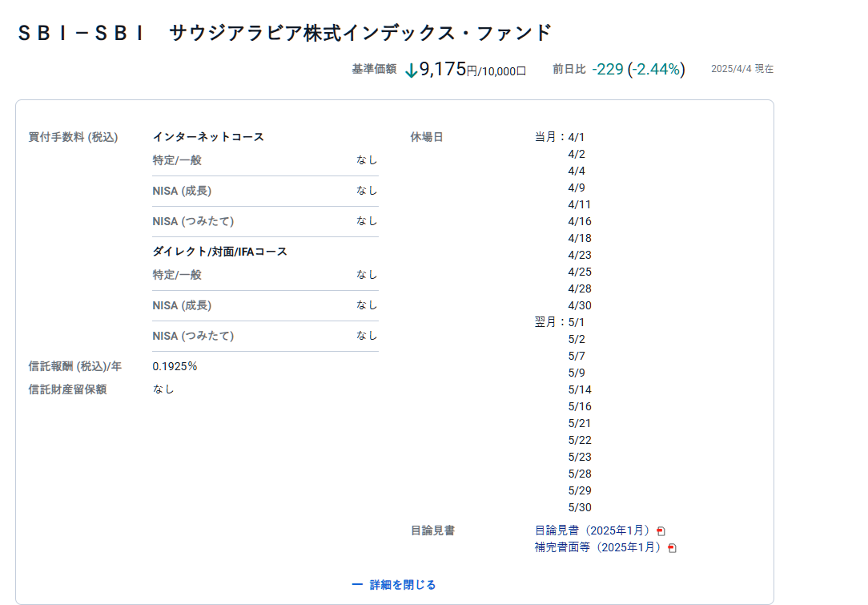The image size is (868, 605).
Task: Click NISA (成長) row under インターネットコース
Action: pos(182,191)
